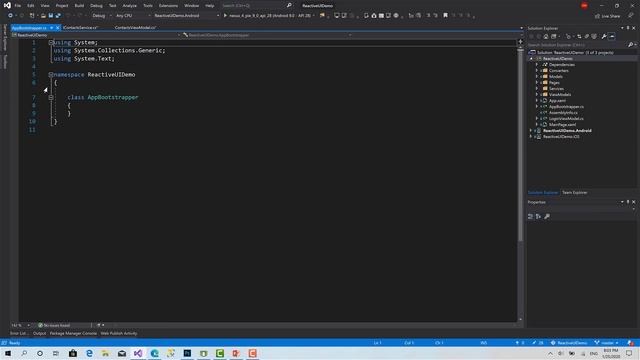Click the Save icon in the toolbar

click(51, 16)
